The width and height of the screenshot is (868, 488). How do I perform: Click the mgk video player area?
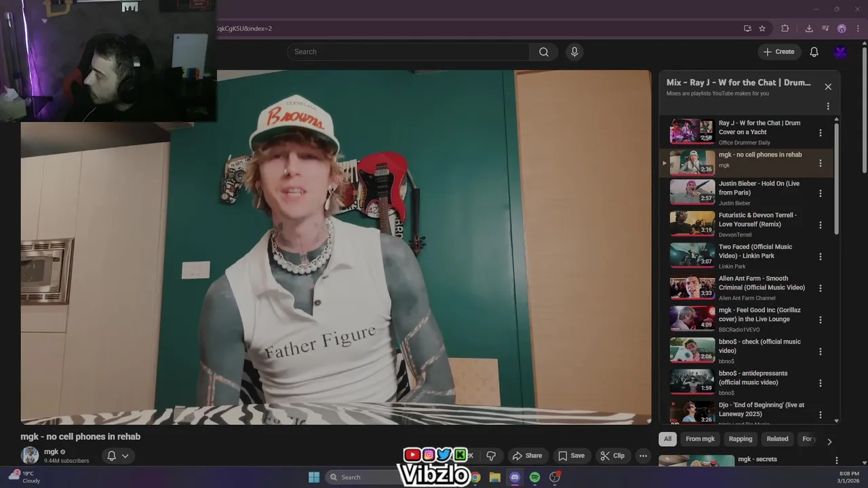point(336,247)
